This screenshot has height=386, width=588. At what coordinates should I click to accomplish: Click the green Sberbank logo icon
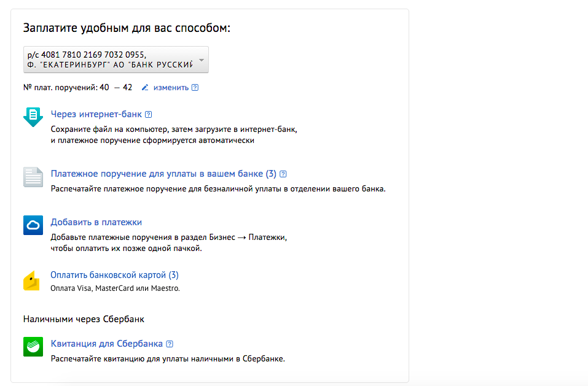coord(33,347)
